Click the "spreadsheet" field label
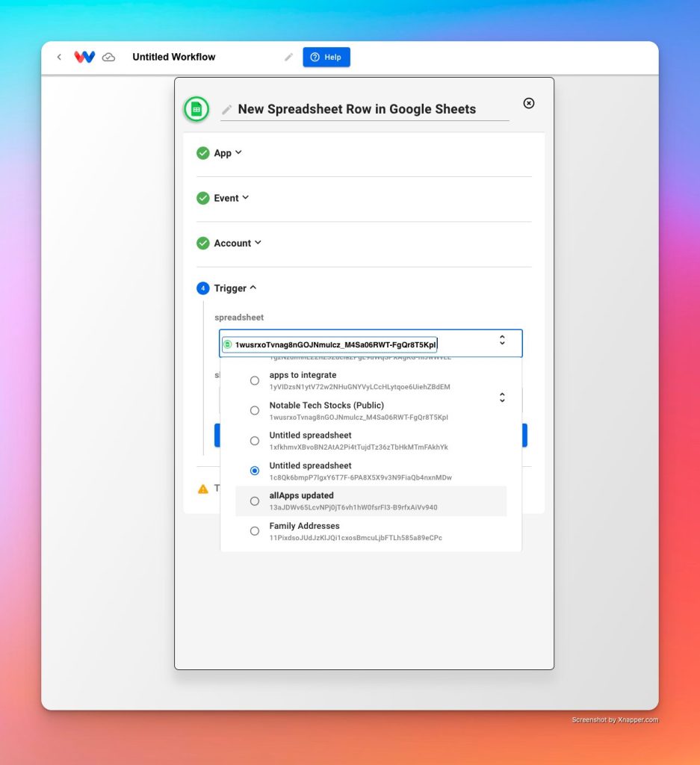This screenshot has width=700, height=765. point(239,317)
